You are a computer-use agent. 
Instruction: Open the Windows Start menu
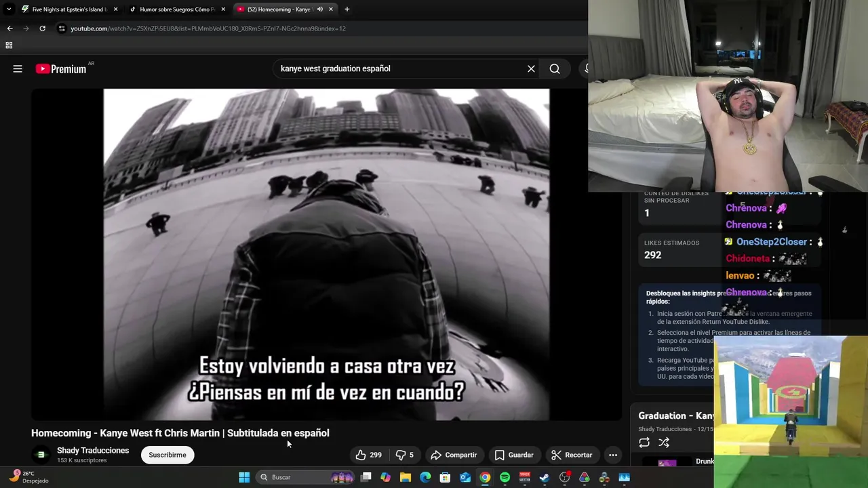tap(244, 477)
